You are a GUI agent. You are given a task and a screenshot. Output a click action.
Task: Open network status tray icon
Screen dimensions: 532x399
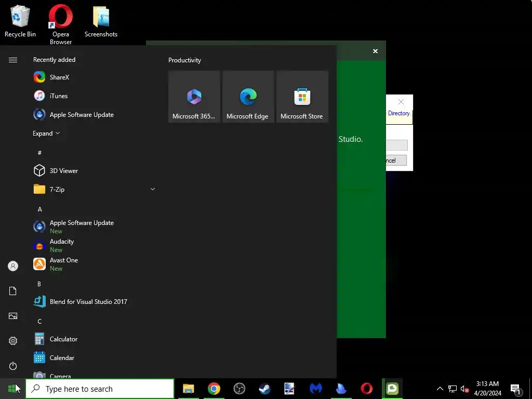pos(453,389)
